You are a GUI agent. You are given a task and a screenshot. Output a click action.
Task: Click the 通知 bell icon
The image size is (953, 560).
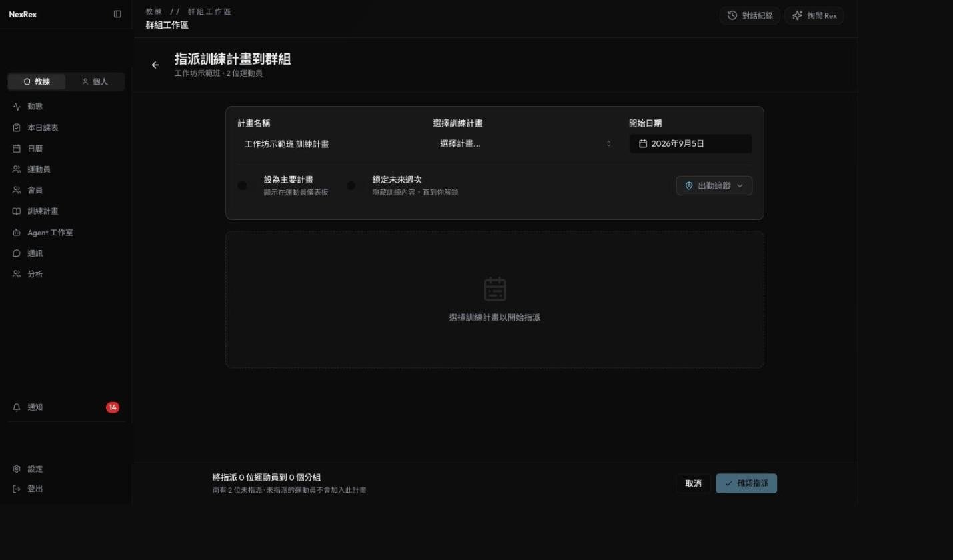coord(17,407)
